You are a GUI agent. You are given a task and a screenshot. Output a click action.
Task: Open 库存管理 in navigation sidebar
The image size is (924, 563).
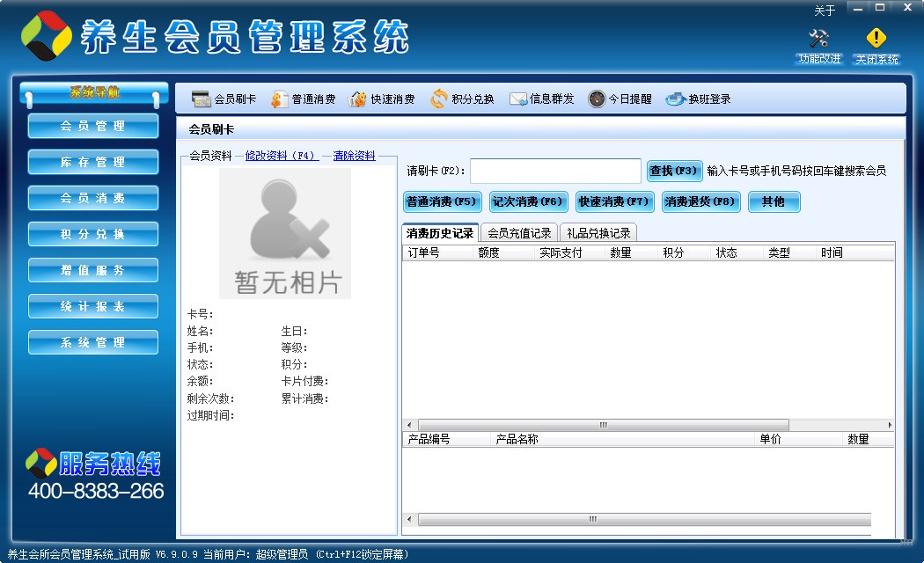pyautogui.click(x=93, y=162)
